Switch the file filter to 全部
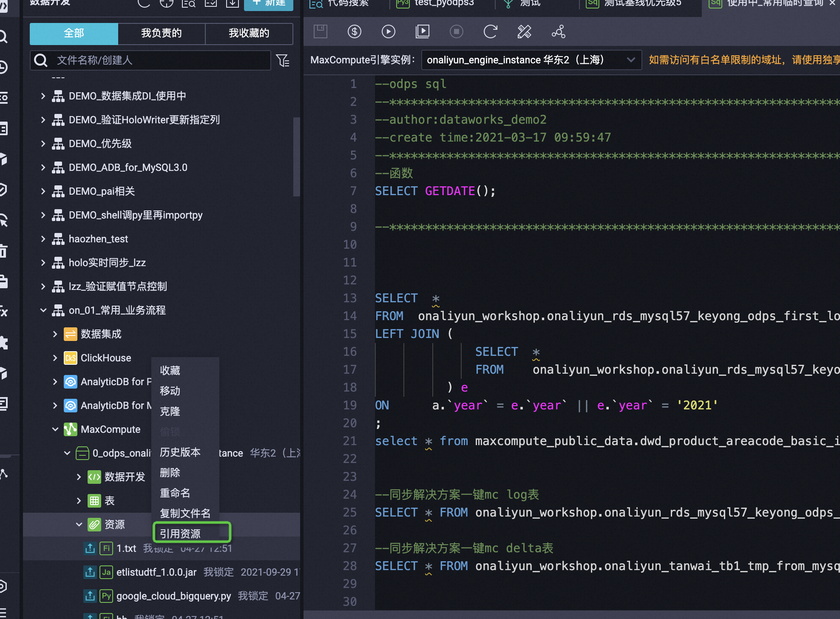Viewport: 840px width, 619px height. [74, 34]
